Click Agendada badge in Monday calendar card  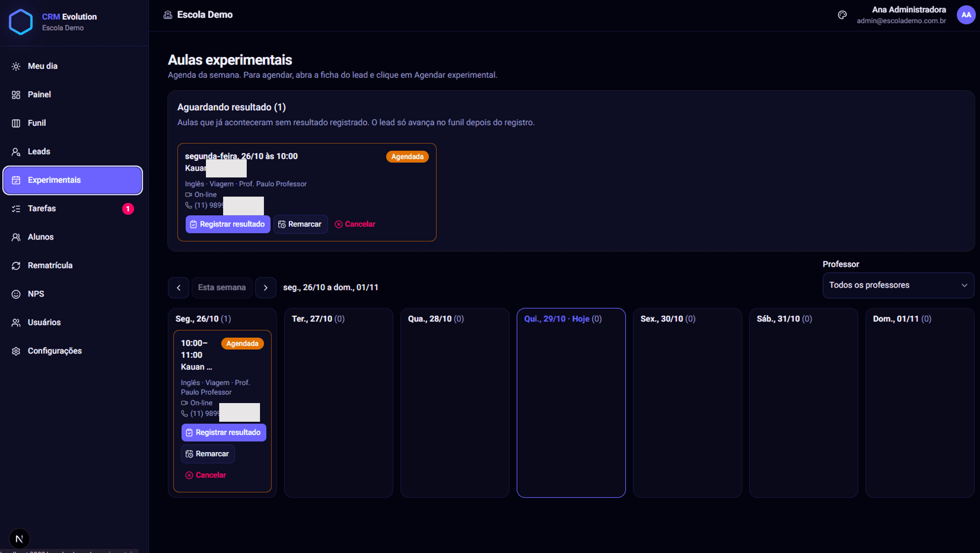242,344
